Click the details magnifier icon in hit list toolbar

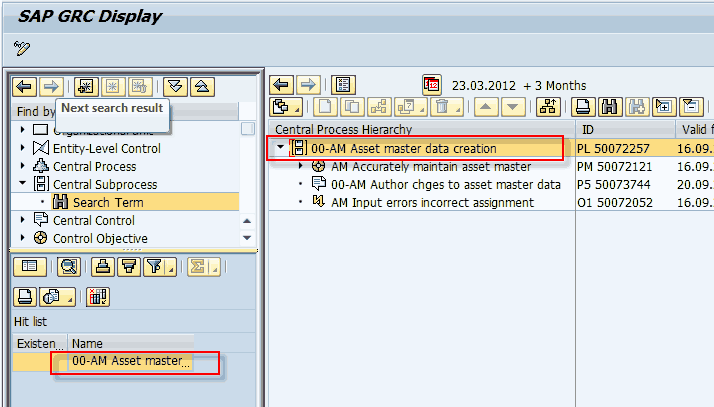69,266
